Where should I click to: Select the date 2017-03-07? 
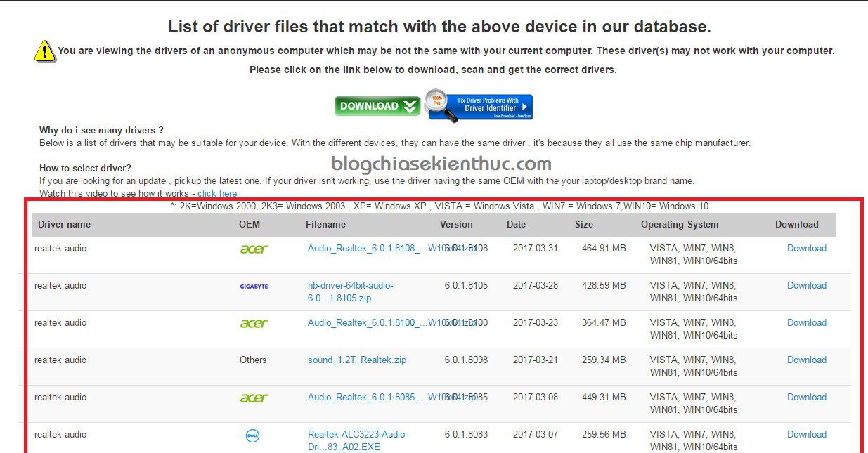click(x=536, y=434)
